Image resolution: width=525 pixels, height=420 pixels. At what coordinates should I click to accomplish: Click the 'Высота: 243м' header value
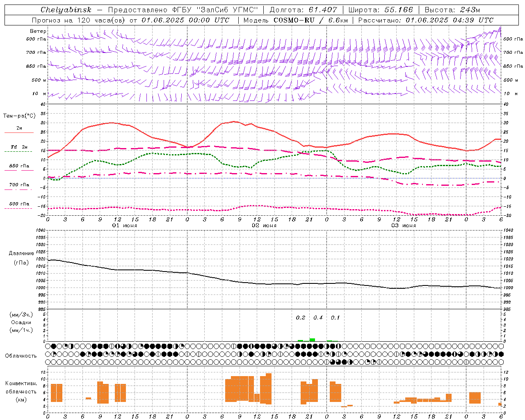tap(452, 10)
